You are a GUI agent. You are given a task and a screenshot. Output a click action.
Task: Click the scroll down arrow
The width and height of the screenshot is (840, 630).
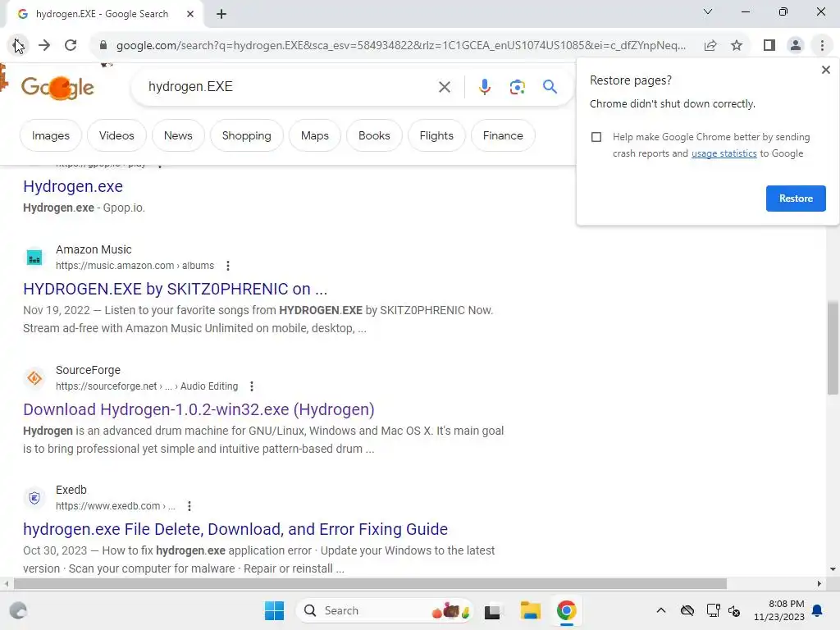[833, 569]
